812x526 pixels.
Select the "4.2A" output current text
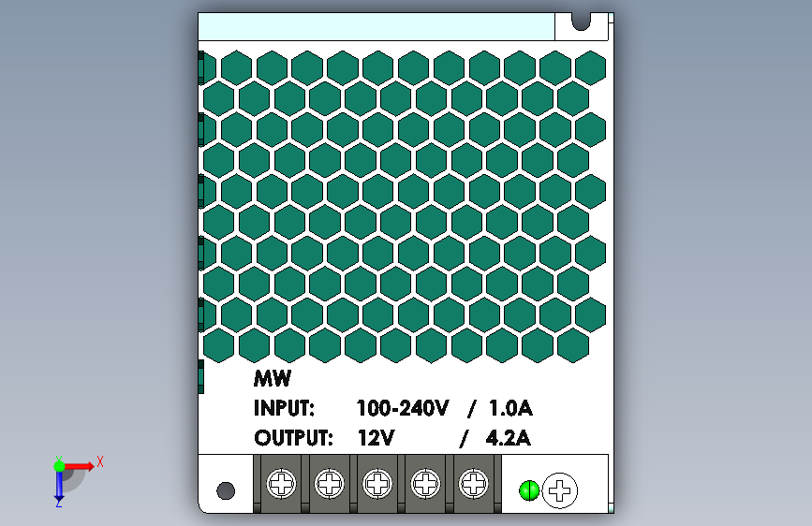click(x=508, y=438)
